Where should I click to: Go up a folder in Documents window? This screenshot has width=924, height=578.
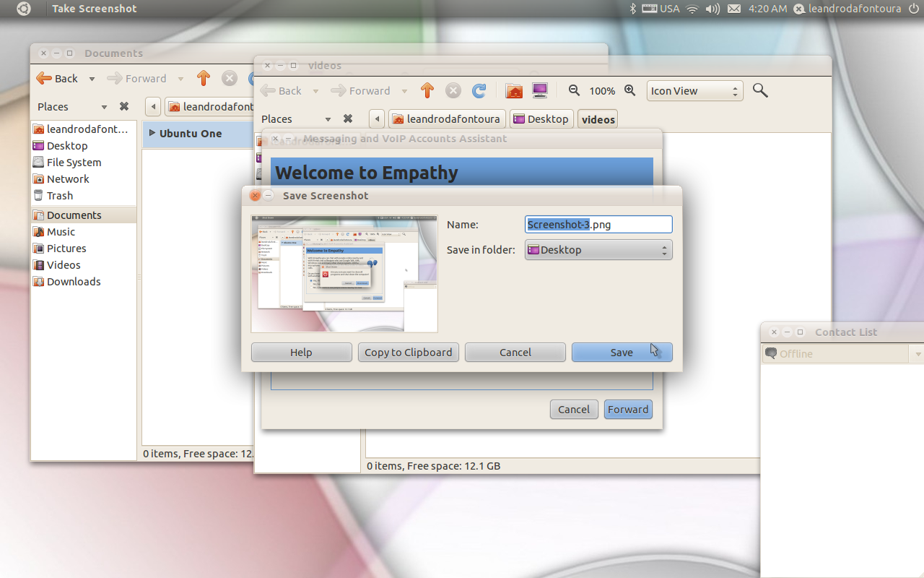pyautogui.click(x=204, y=78)
